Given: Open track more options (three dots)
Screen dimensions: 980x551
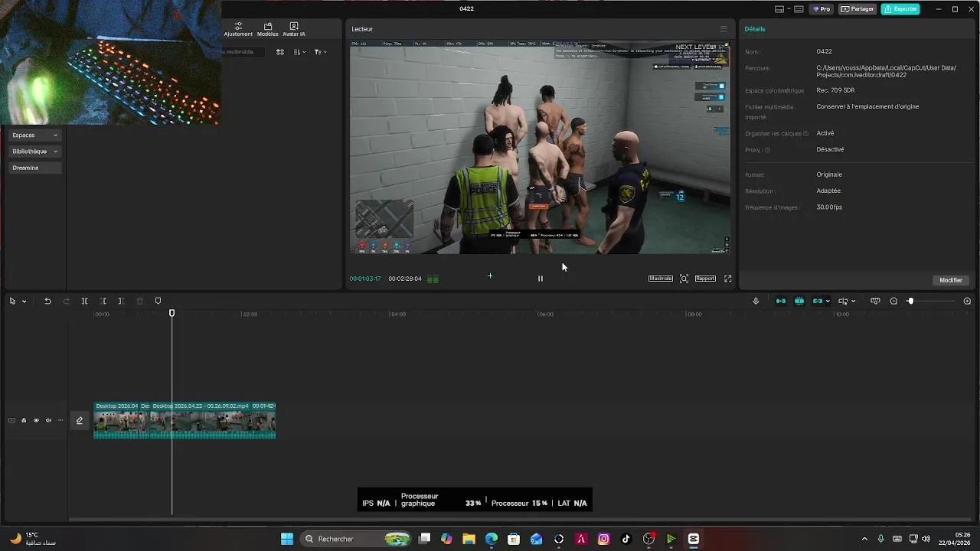Looking at the screenshot, I should pos(60,420).
